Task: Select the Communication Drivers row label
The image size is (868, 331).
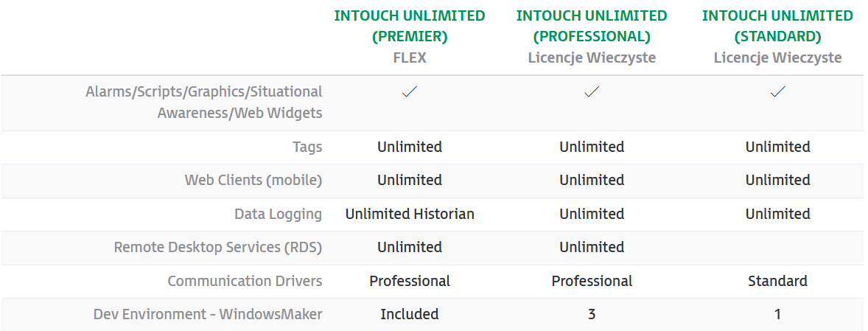Action: (x=245, y=281)
